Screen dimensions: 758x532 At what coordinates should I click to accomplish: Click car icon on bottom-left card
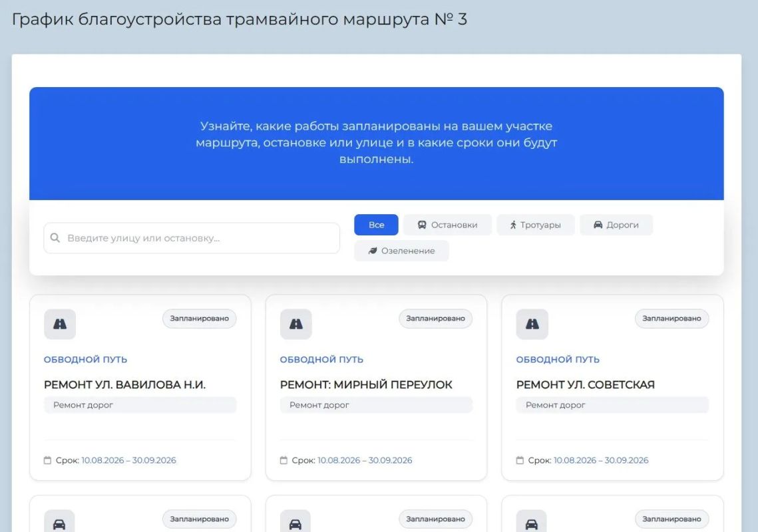click(59, 524)
